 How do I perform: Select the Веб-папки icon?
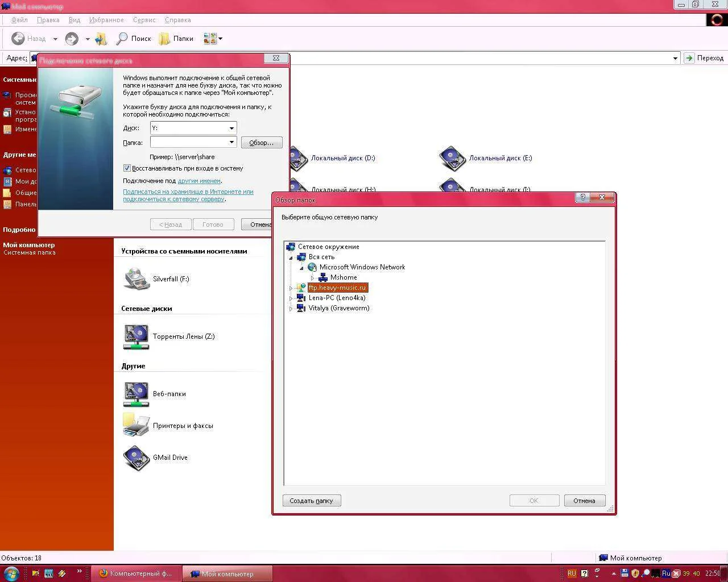tap(136, 394)
